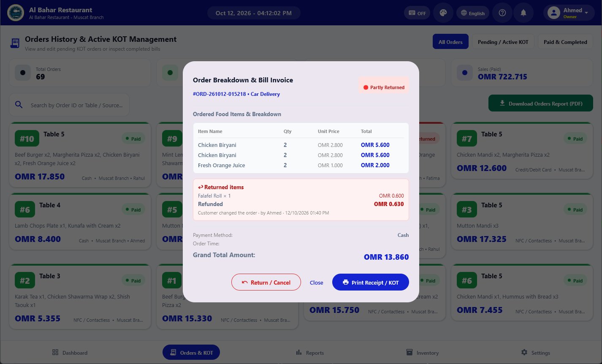This screenshot has width=602, height=364.
Task: Click the date and time display
Action: point(253,13)
